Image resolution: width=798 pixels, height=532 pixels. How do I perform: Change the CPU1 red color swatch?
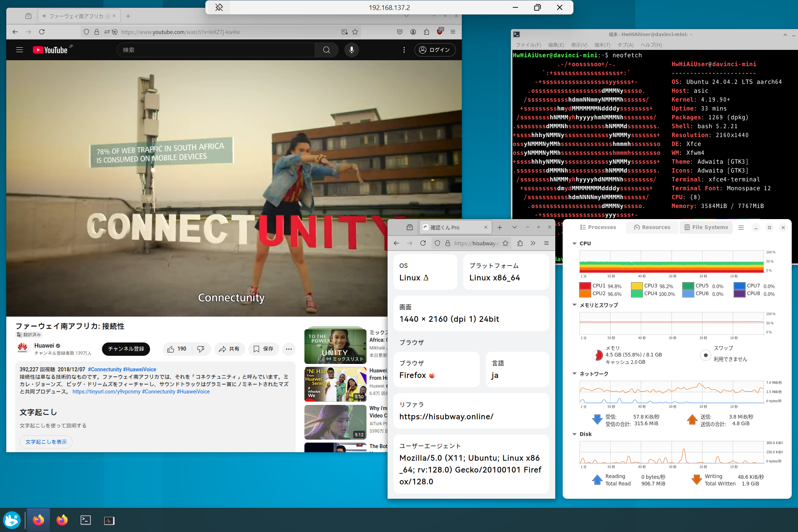tap(585, 286)
